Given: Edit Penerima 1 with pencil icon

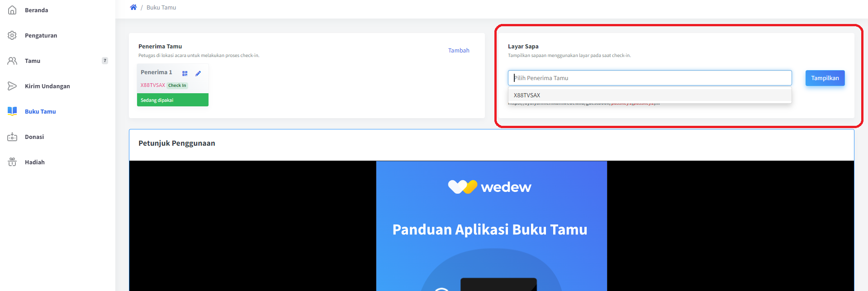Looking at the screenshot, I should 198,73.
